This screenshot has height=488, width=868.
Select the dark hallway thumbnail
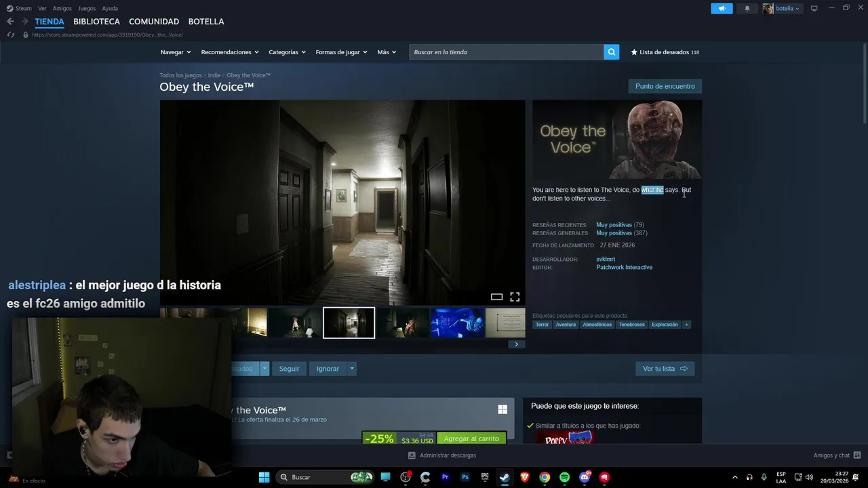coord(349,323)
